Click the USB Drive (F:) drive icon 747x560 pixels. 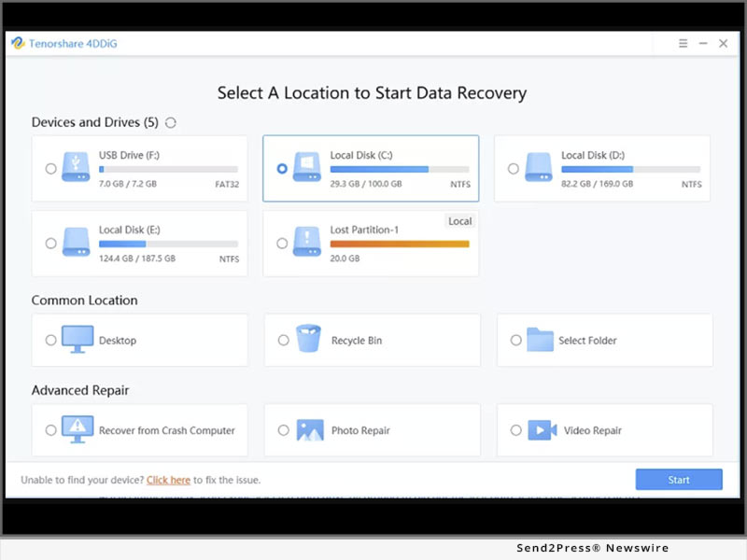pos(76,167)
